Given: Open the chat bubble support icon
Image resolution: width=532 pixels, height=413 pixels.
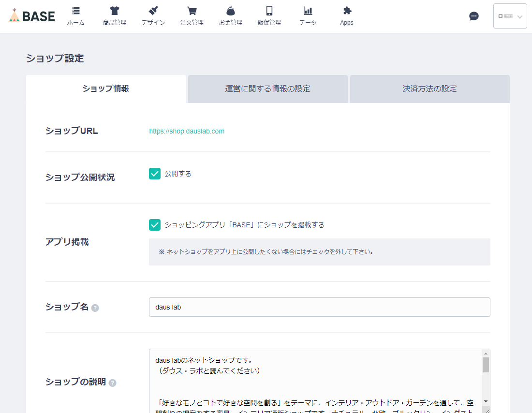Looking at the screenshot, I should pos(474,16).
